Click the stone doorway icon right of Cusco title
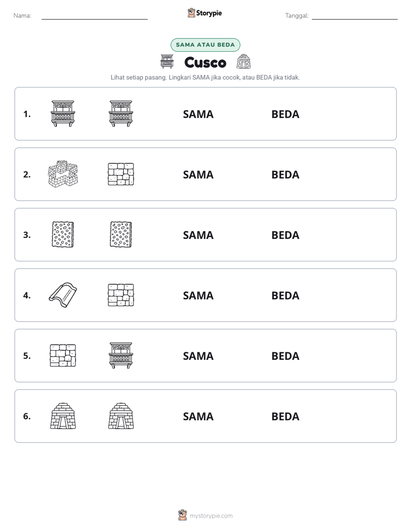 [x=244, y=62]
